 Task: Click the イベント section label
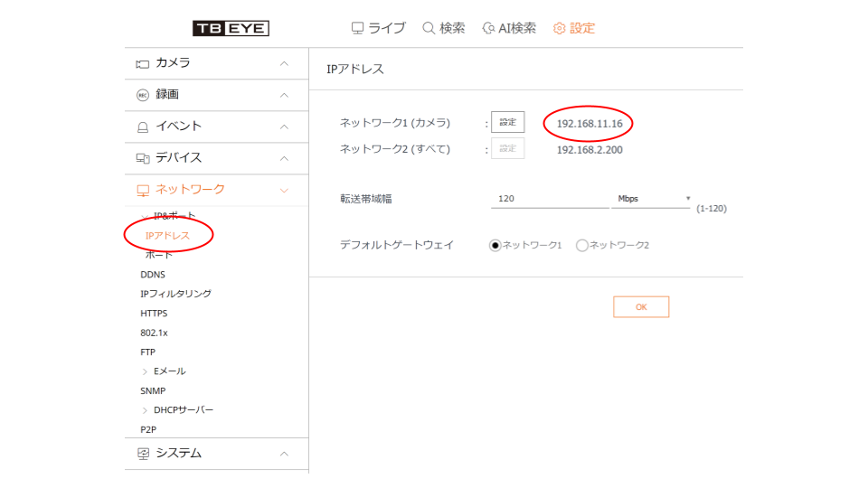coord(179,127)
